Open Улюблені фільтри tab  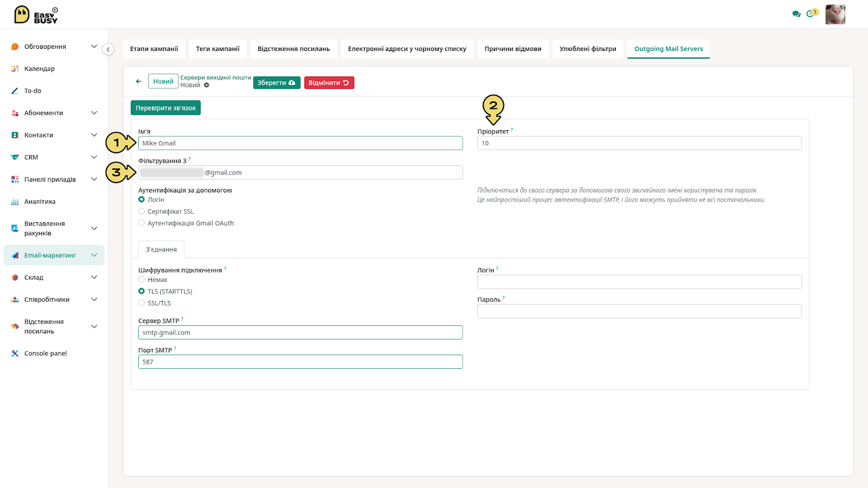[588, 49]
